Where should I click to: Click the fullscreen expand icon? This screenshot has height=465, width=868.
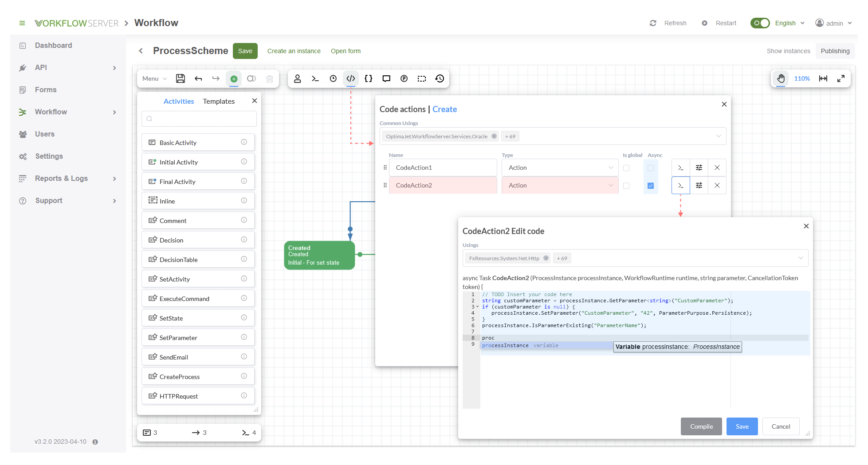tap(841, 78)
